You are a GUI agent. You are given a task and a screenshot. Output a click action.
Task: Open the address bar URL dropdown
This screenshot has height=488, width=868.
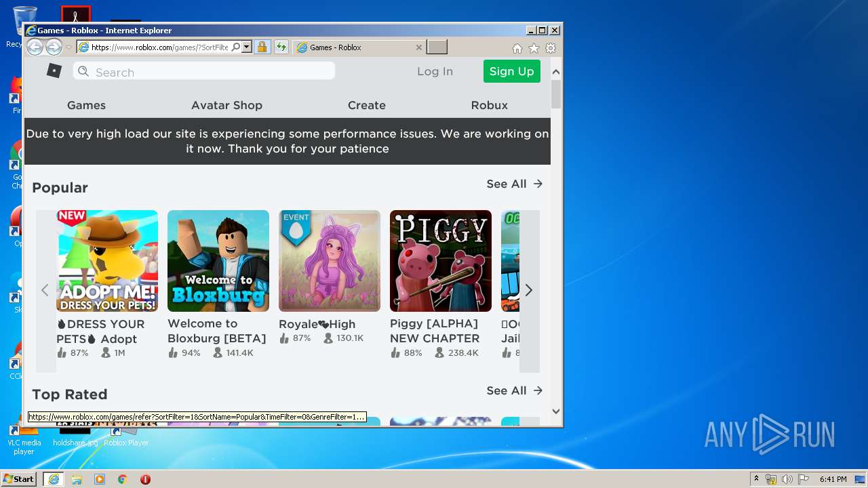click(247, 47)
